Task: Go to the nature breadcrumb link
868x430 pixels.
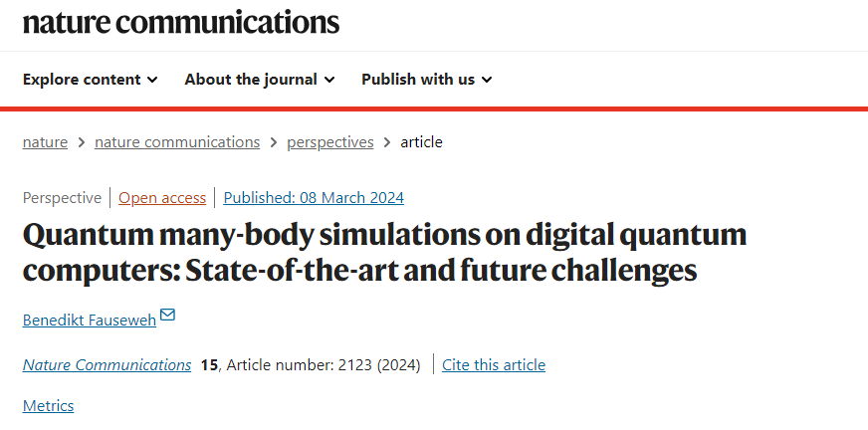Action: click(x=45, y=142)
